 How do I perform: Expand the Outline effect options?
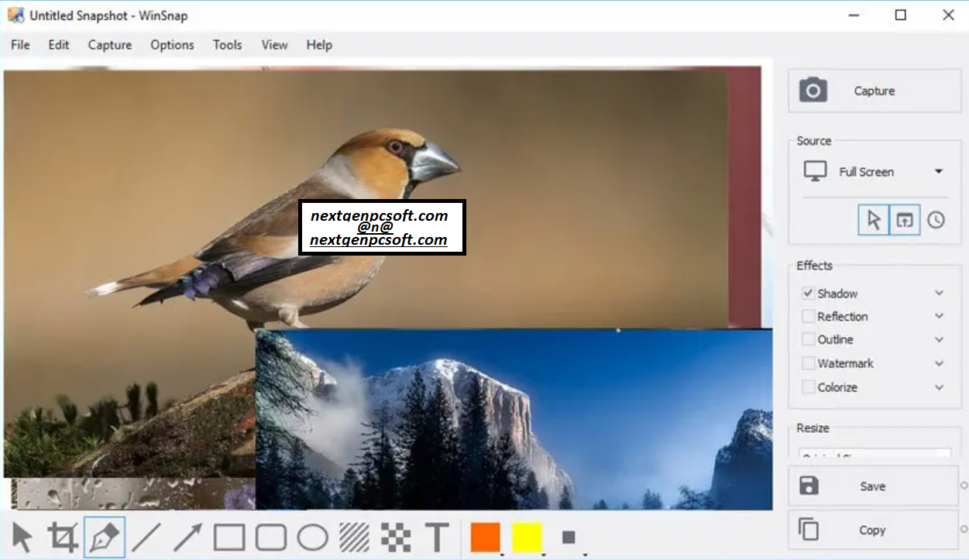[x=939, y=340]
